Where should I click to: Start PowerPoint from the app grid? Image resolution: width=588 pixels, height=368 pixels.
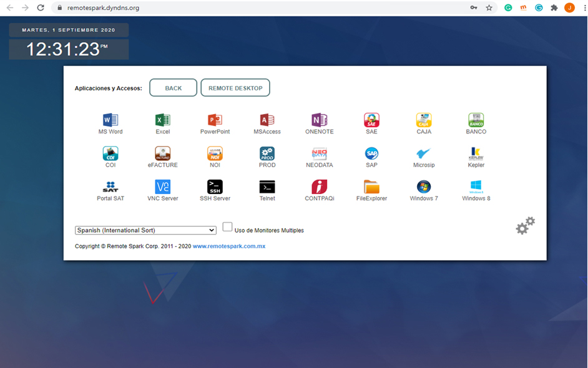[x=215, y=120]
